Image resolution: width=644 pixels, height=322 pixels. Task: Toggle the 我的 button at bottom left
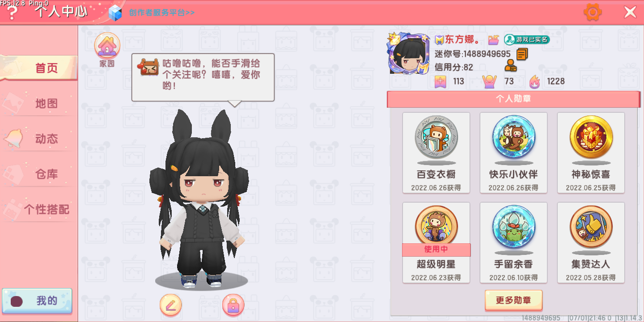tap(37, 301)
